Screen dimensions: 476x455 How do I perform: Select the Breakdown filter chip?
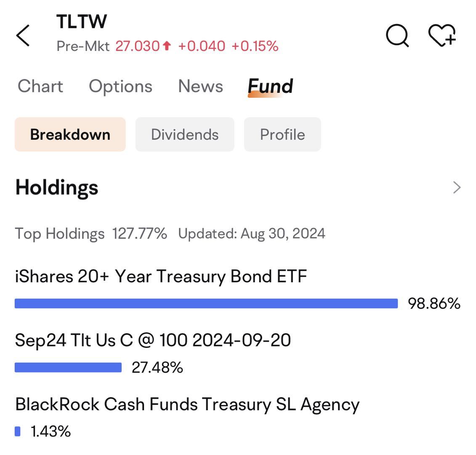[x=70, y=134]
